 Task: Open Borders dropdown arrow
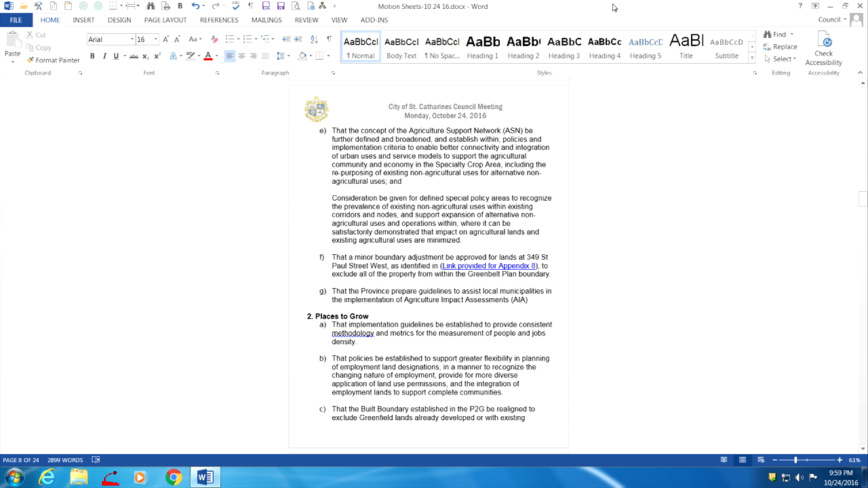coord(328,56)
